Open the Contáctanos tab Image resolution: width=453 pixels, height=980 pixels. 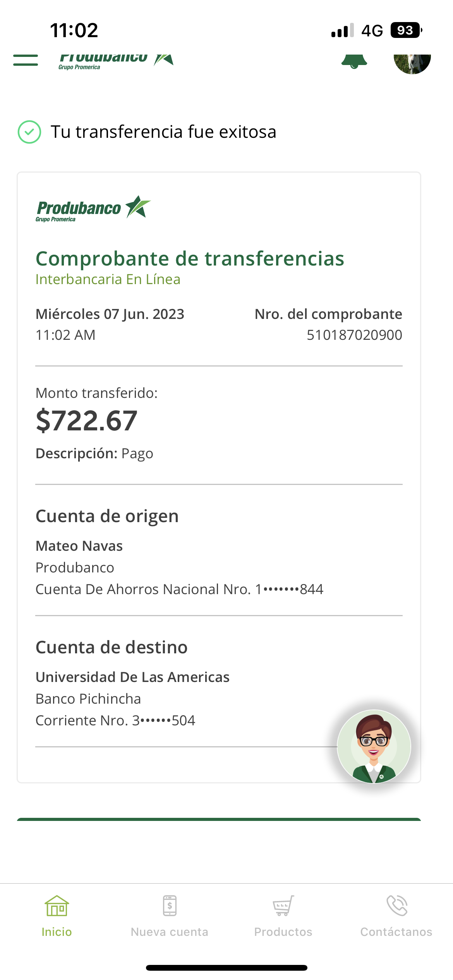396,932
